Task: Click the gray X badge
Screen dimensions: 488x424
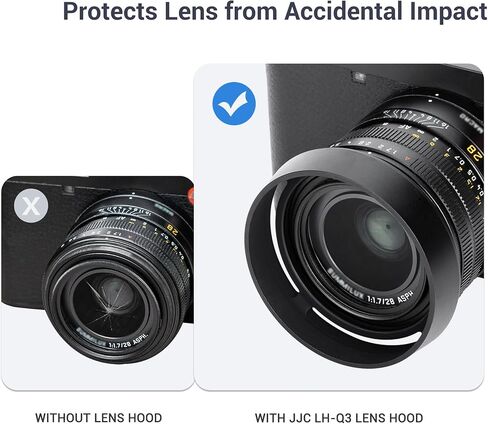Action: (x=31, y=206)
